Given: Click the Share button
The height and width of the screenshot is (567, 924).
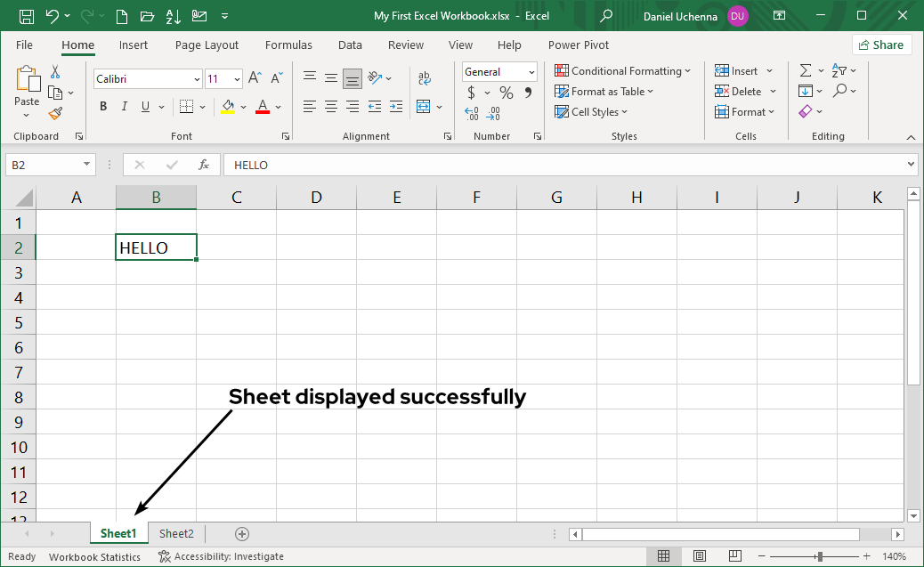Looking at the screenshot, I should pyautogui.click(x=881, y=44).
